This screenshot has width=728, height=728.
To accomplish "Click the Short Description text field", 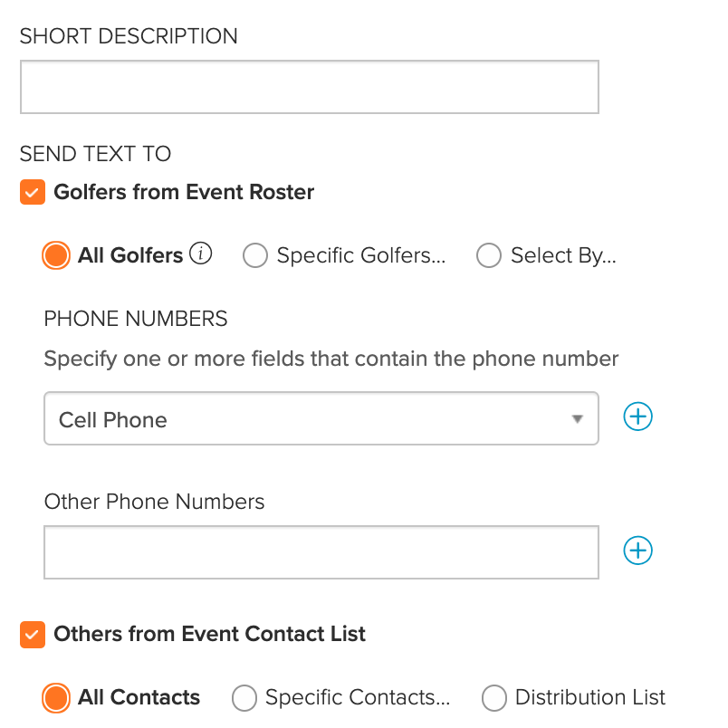I will click(x=310, y=87).
